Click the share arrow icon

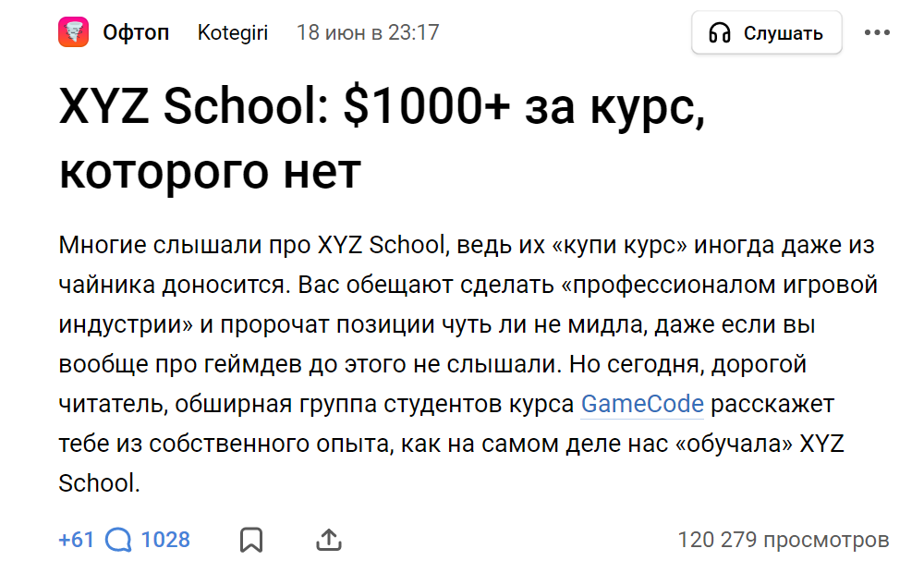pyautogui.click(x=329, y=540)
